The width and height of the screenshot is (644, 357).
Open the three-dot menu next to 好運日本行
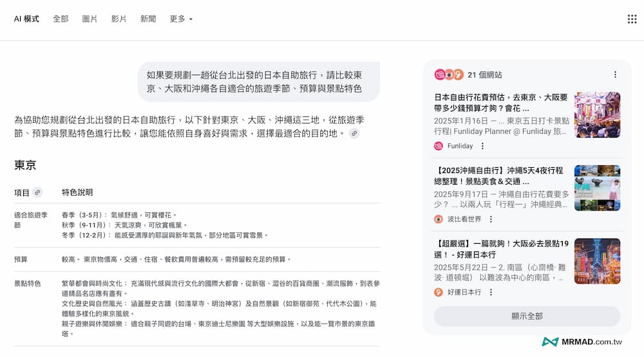[490, 293]
